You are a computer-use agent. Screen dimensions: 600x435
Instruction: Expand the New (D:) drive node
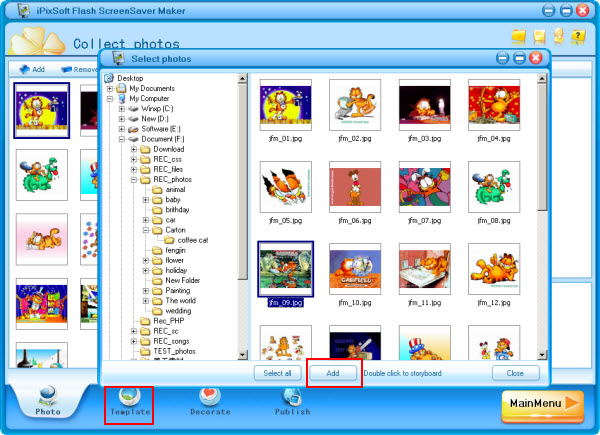(122, 119)
